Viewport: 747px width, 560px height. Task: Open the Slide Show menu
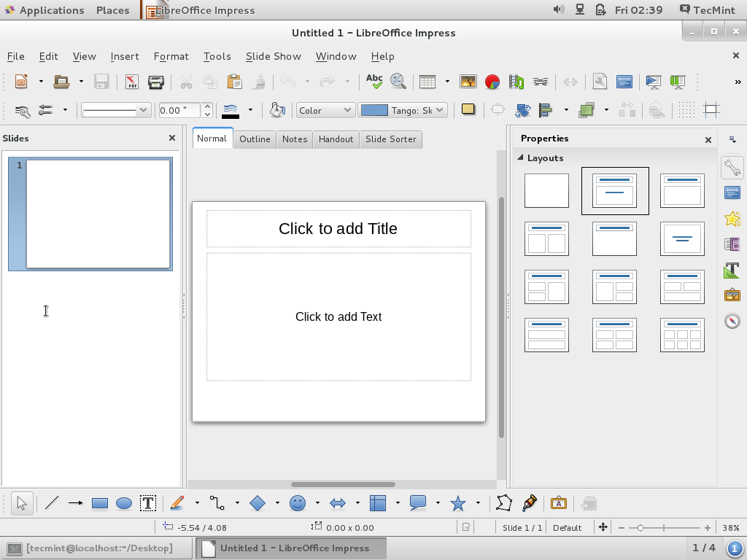[273, 56]
